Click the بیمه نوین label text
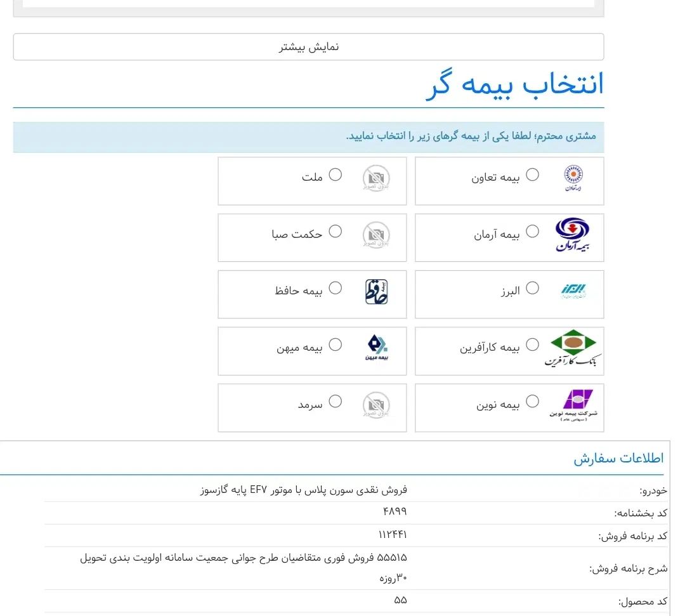The width and height of the screenshot is (685, 616). coord(498,405)
